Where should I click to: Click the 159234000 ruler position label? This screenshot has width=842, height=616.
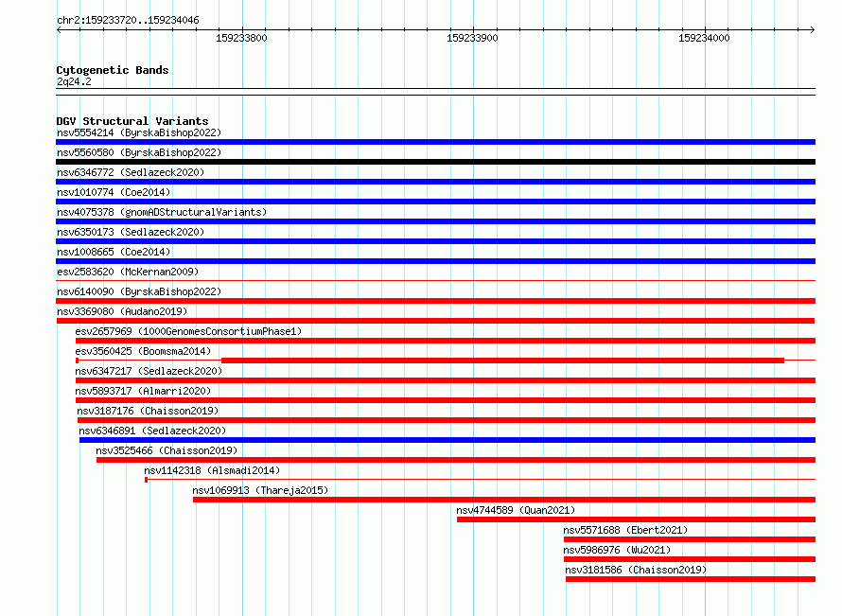click(x=704, y=38)
